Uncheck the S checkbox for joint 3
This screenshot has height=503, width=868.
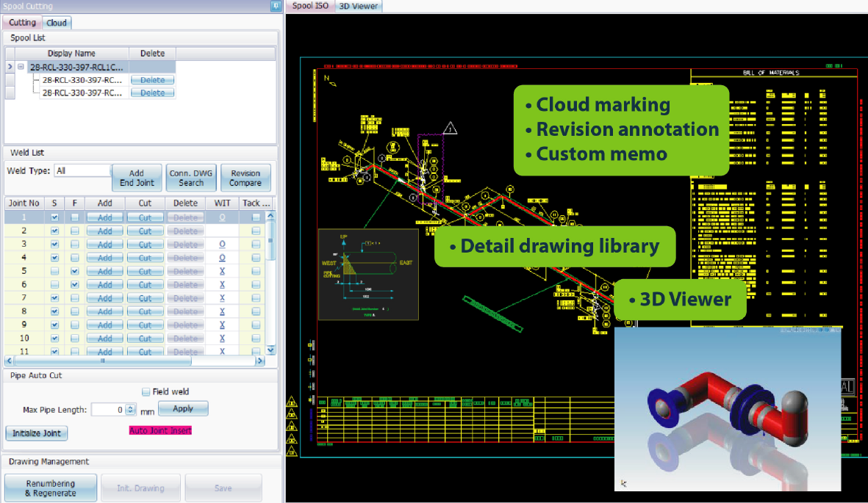coord(54,245)
